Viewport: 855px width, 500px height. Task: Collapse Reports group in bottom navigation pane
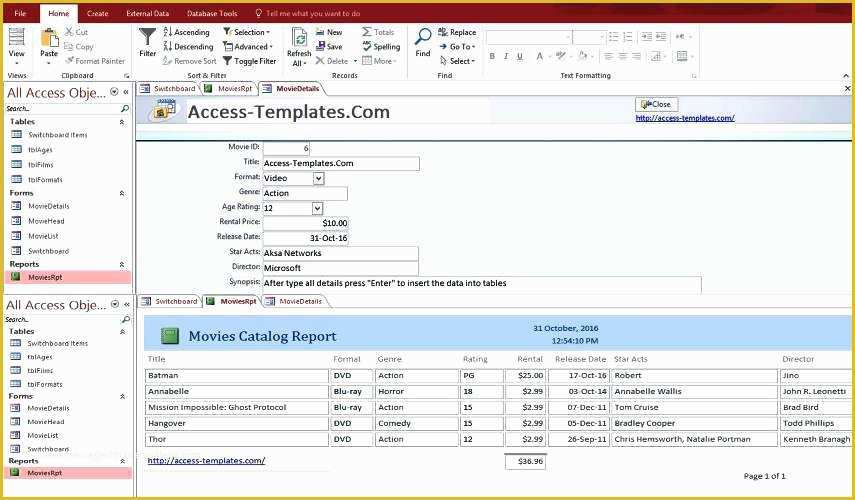[x=122, y=461]
